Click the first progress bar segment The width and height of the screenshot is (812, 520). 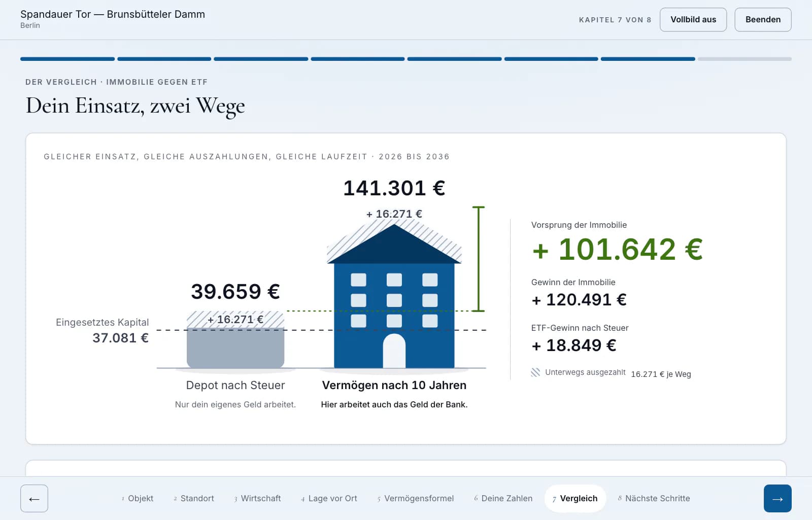coord(67,59)
